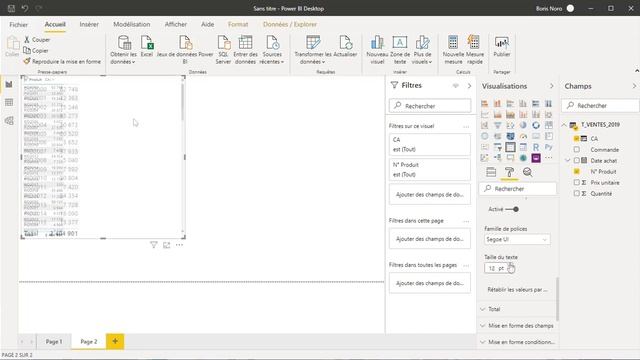Choose the waterfall chart visual

pos(484,125)
